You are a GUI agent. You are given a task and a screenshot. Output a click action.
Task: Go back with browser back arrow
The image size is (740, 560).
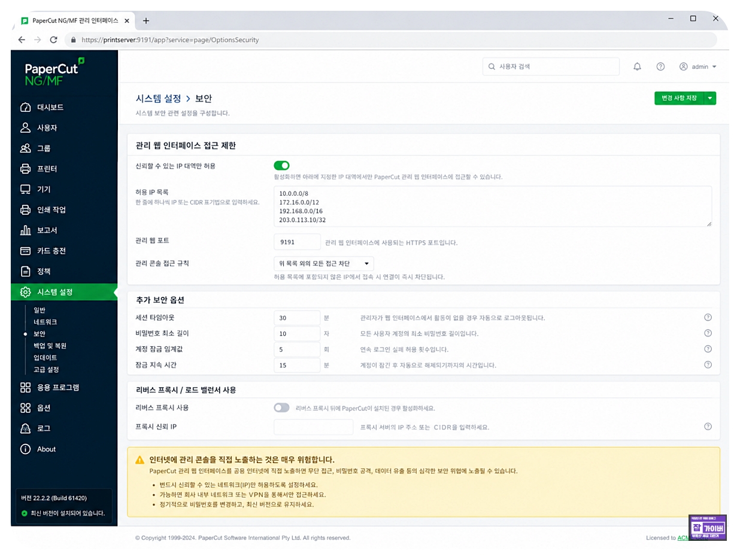coord(22,40)
